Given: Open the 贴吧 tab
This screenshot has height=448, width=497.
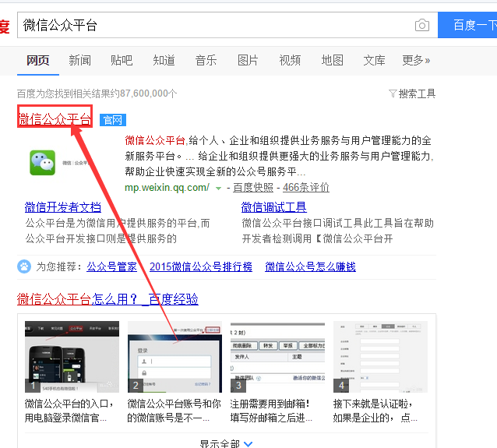Looking at the screenshot, I should pyautogui.click(x=122, y=60).
